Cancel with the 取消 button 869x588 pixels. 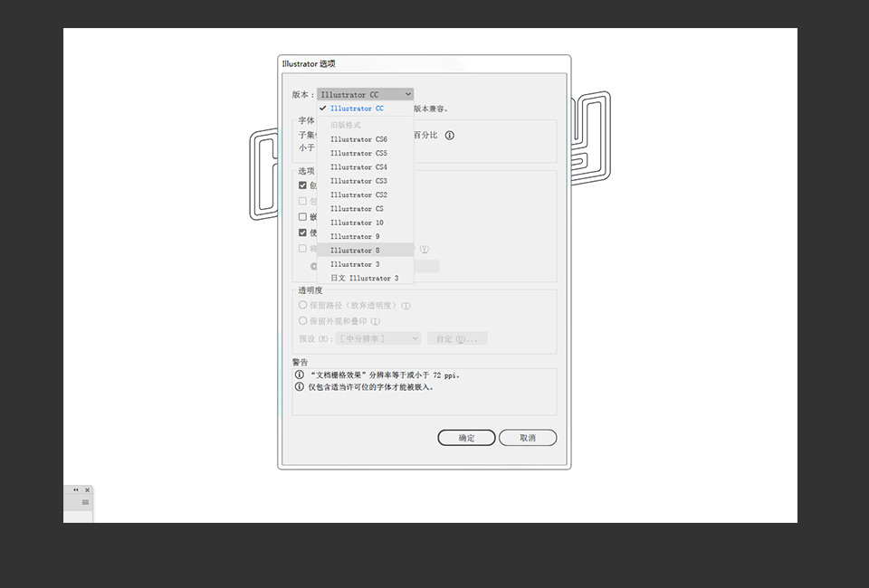pyautogui.click(x=528, y=438)
